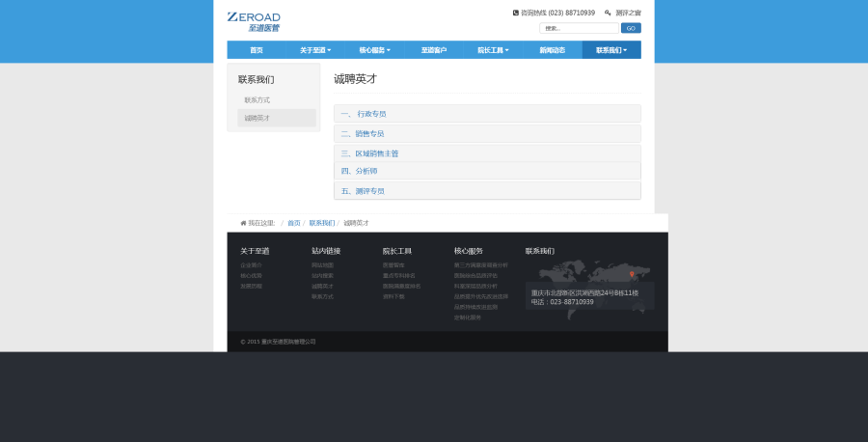
Task: Click 联系我们 in the breadcrumb trail
Action: pyautogui.click(x=321, y=223)
